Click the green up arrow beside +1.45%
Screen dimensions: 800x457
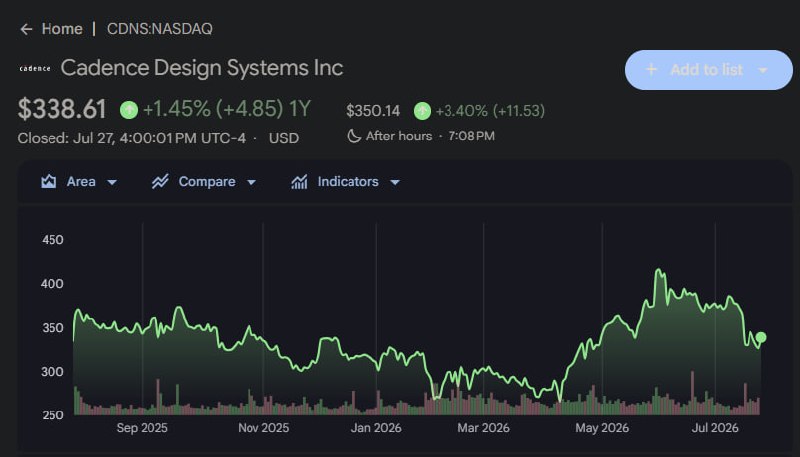pyautogui.click(x=129, y=110)
